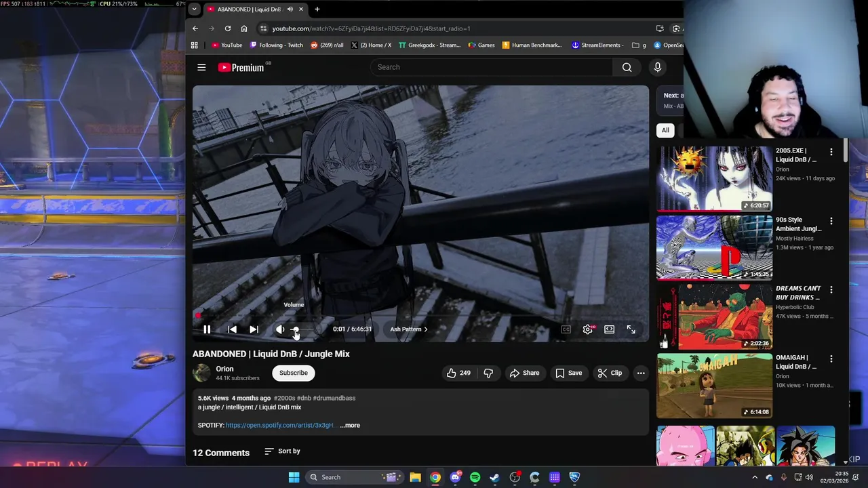
Task: Go to the previous video in player
Action: click(232, 329)
